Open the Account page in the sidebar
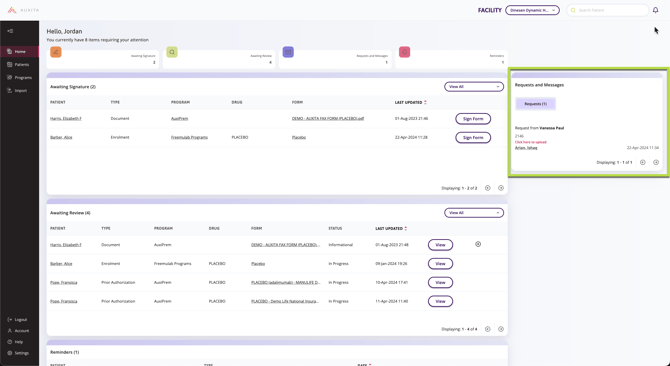 19,331
